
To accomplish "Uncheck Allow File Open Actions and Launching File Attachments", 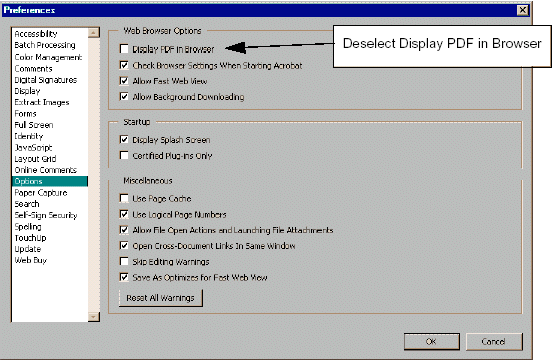I will (x=124, y=230).
